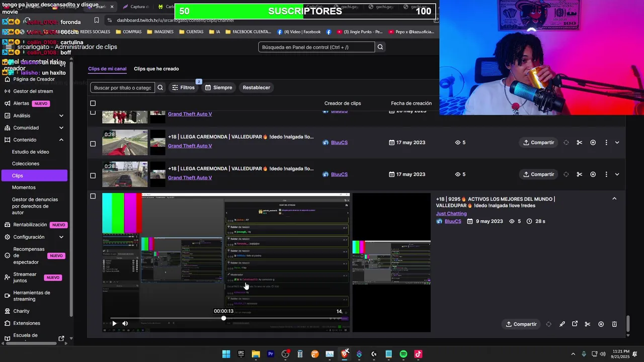644x362 pixels.
Task: Expand the Configuración sidebar section
Action: pos(61,237)
